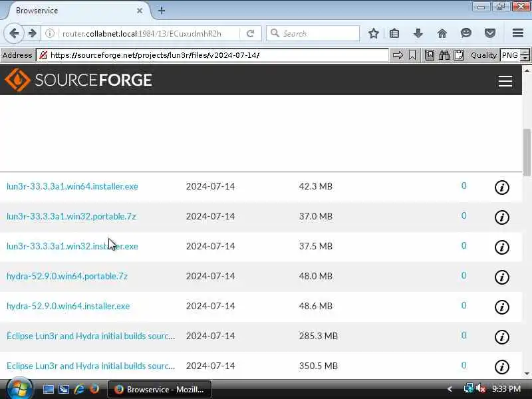Image resolution: width=532 pixels, height=399 pixels.
Task: Show info for lun3r win64 installer.exe
Action: [x=502, y=188]
